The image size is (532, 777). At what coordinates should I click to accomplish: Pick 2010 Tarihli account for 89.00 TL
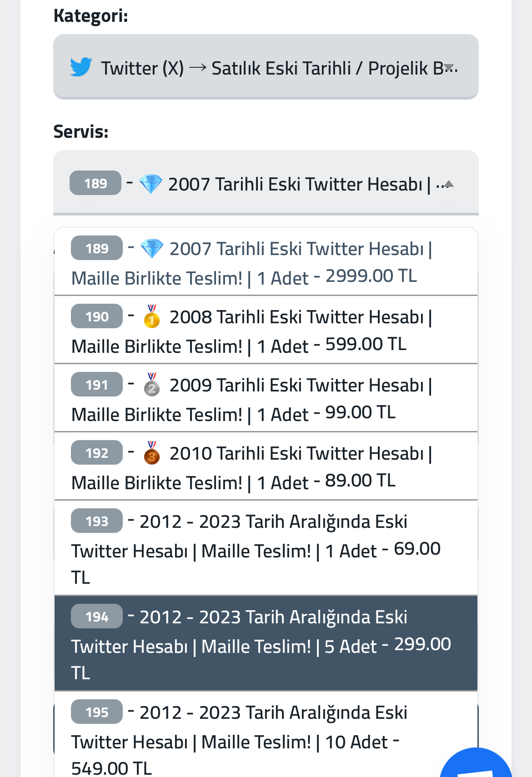coord(266,466)
